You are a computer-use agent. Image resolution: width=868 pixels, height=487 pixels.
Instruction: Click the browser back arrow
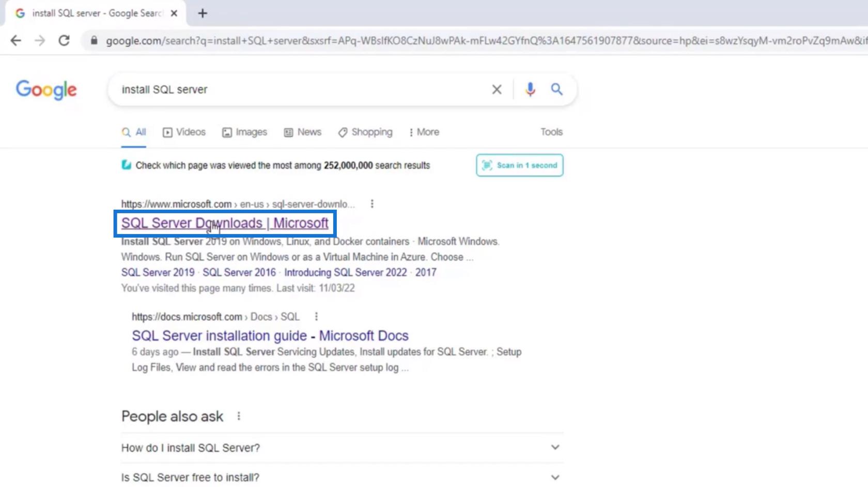click(16, 40)
